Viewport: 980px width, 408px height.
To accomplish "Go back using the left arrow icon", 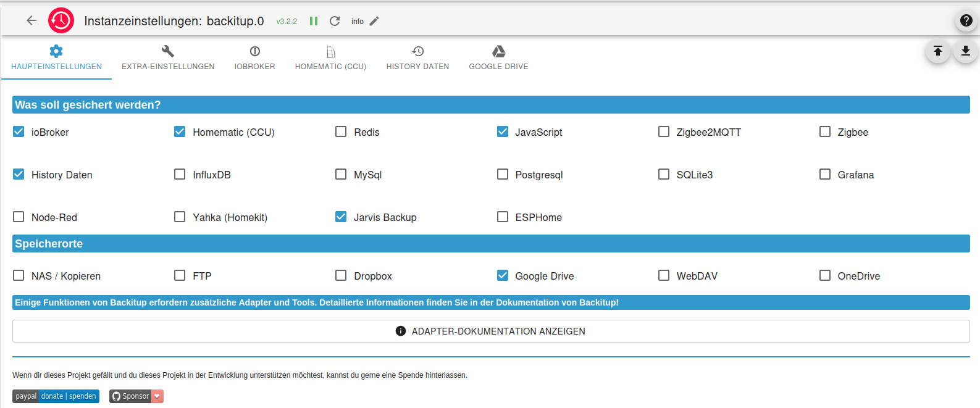I will (x=31, y=21).
